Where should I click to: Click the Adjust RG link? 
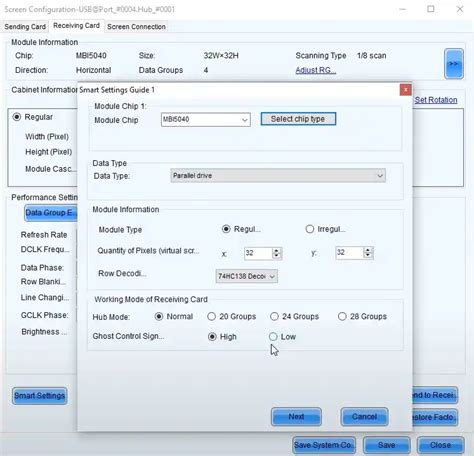coord(316,70)
